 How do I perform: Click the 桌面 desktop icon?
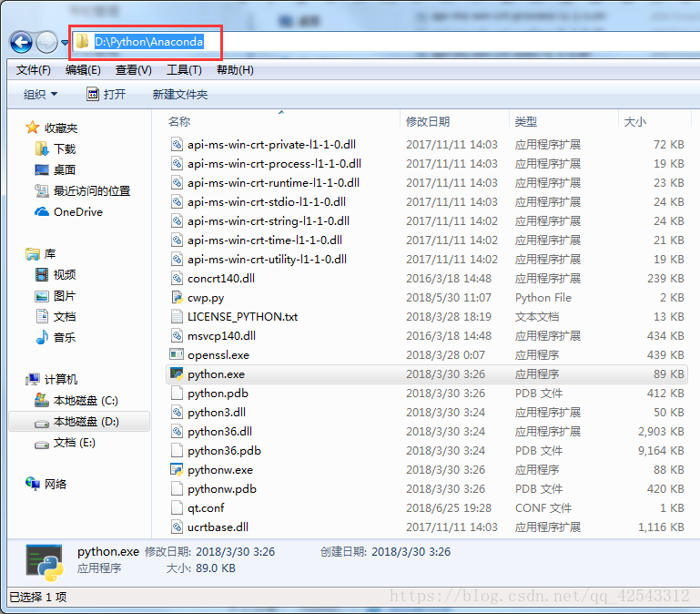click(42, 169)
